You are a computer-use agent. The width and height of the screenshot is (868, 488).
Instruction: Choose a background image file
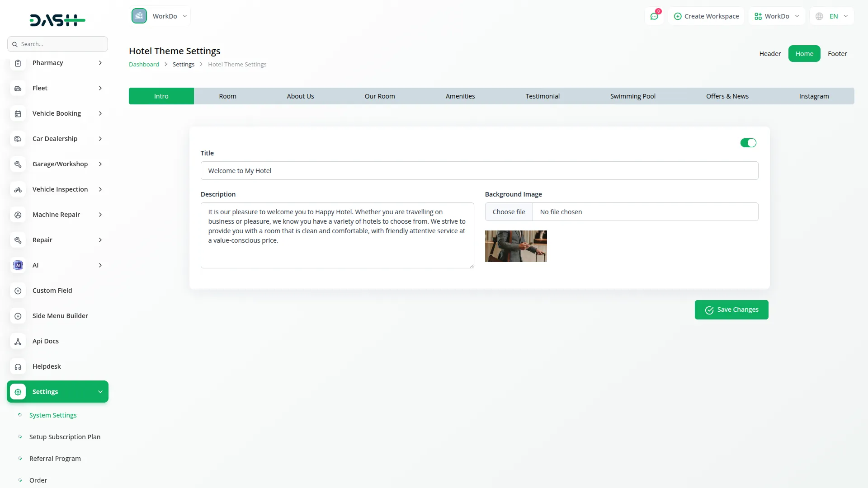(509, 211)
